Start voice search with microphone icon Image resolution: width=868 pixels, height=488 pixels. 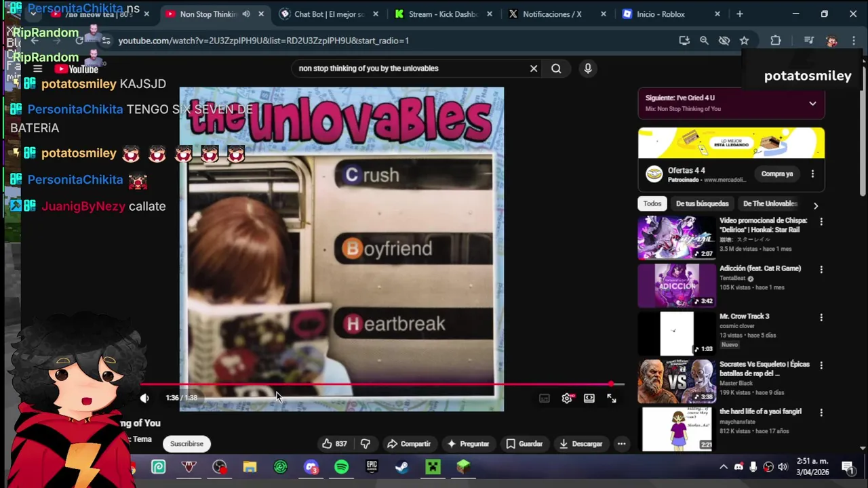coord(588,68)
